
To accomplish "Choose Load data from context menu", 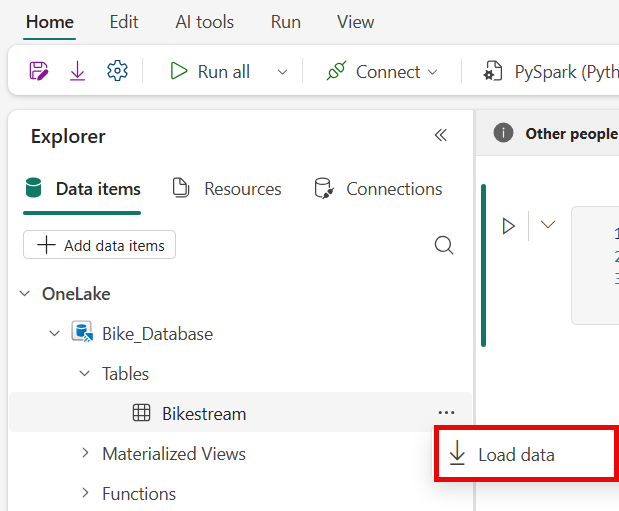I will point(527,454).
